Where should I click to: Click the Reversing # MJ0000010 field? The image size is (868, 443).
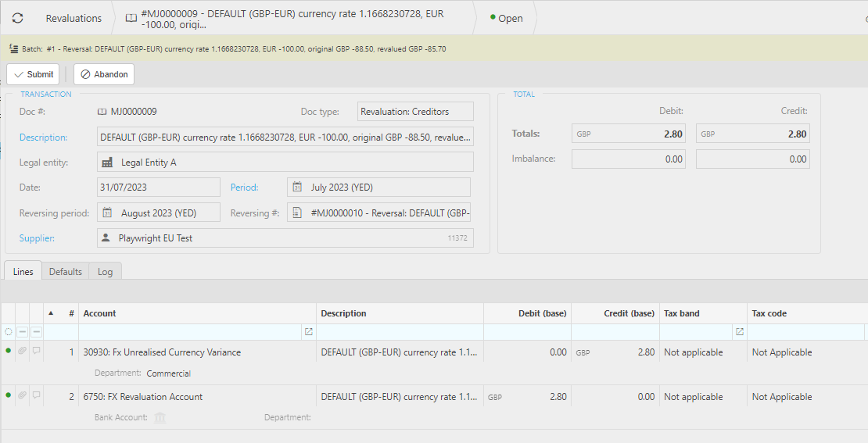[378, 213]
